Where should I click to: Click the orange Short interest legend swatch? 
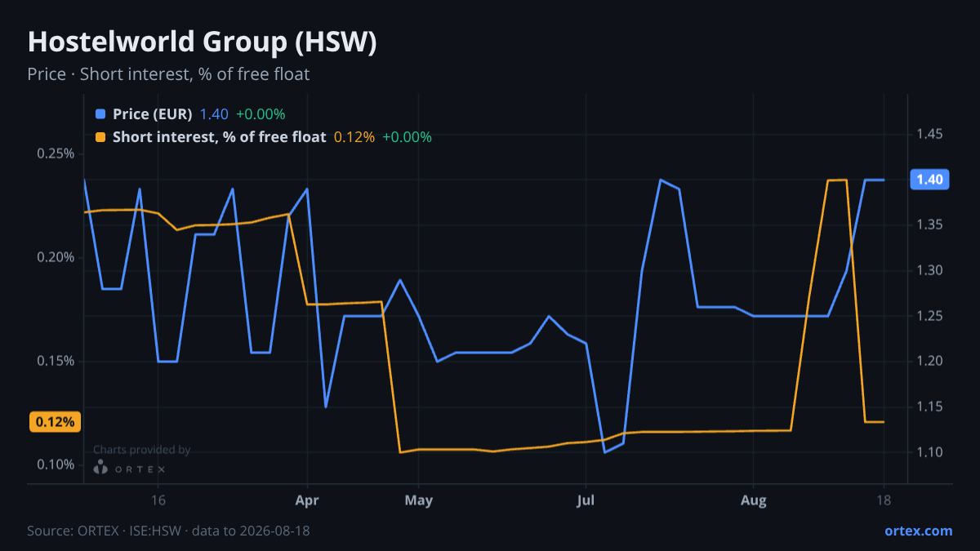point(100,137)
